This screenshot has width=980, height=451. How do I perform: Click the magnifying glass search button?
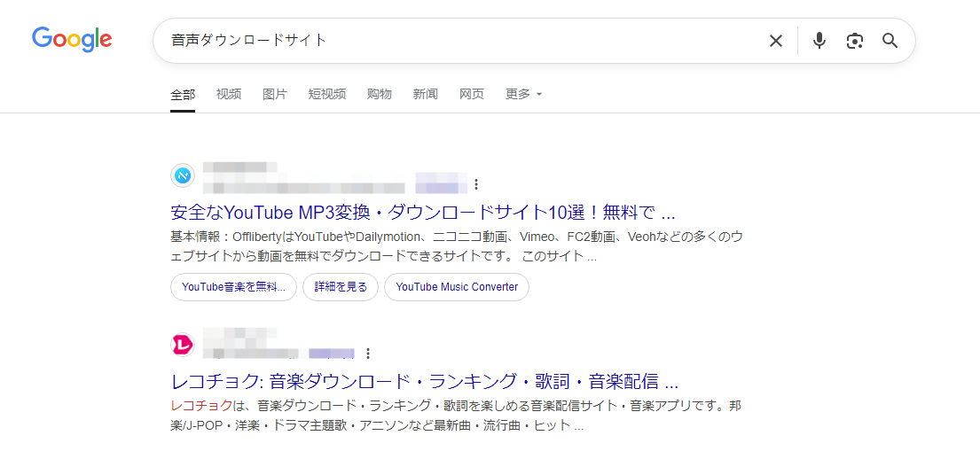pyautogui.click(x=890, y=41)
